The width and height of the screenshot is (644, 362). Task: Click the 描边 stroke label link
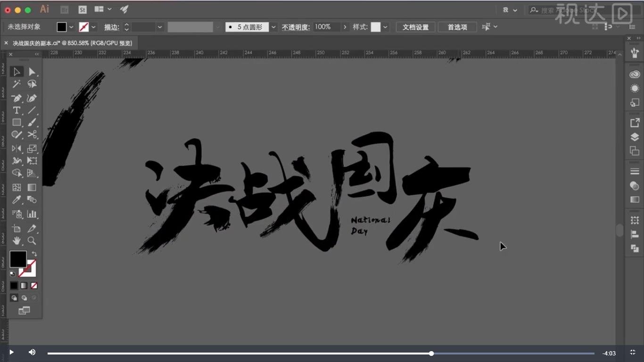[111, 27]
